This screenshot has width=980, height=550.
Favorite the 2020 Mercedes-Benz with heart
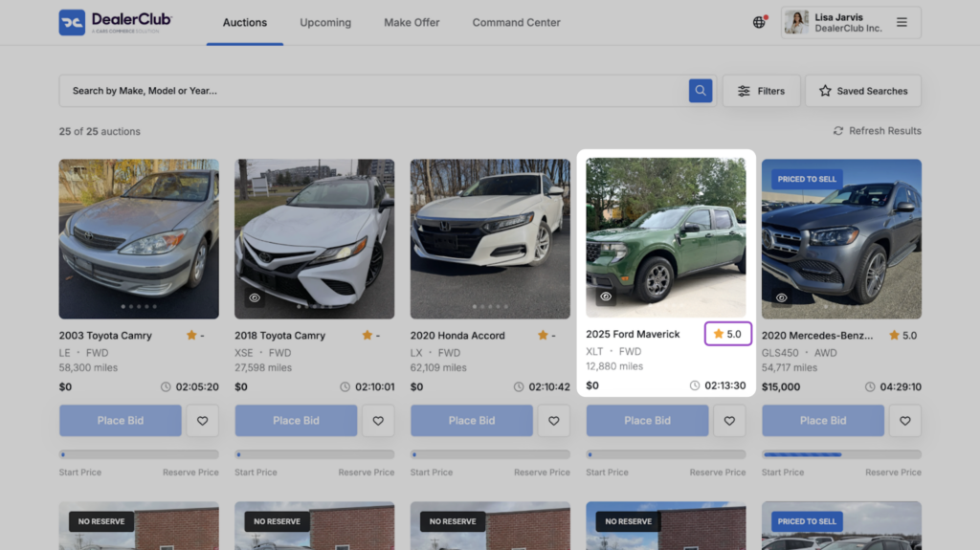[x=905, y=421]
